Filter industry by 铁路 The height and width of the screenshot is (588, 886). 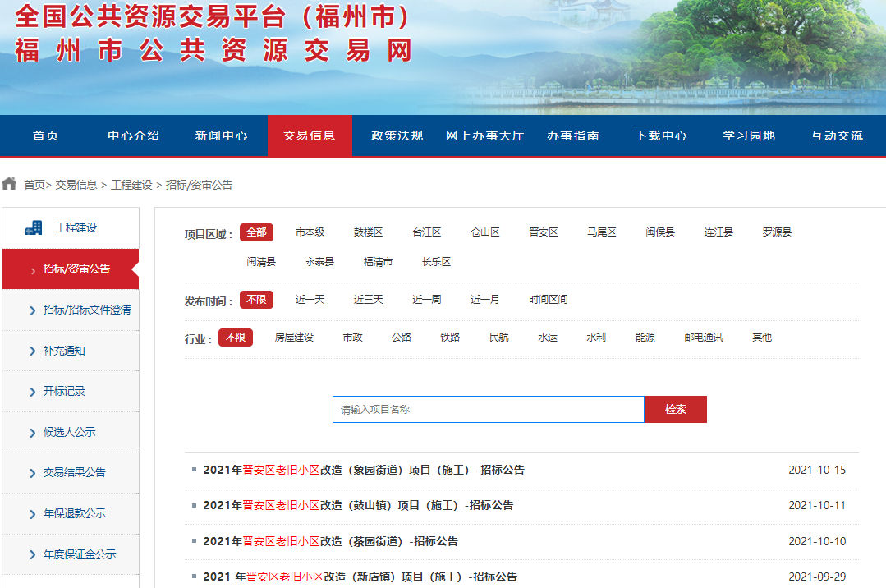coord(450,338)
